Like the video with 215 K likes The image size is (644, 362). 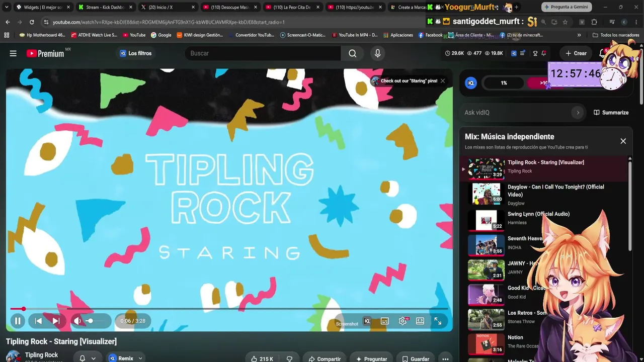point(262,359)
